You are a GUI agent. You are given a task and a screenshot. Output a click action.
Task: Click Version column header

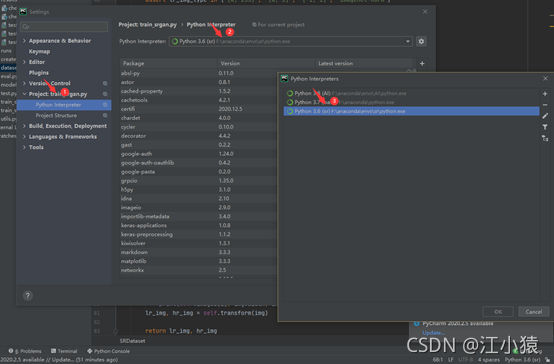coord(266,63)
